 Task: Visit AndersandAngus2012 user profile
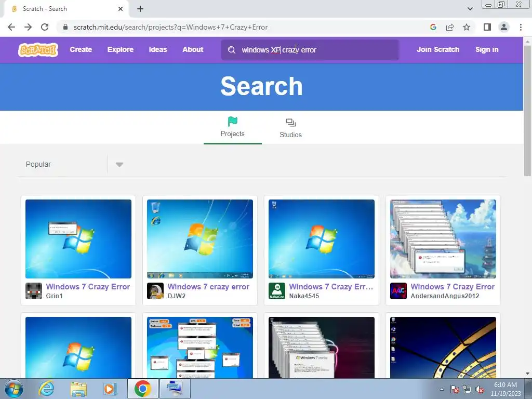(445, 296)
